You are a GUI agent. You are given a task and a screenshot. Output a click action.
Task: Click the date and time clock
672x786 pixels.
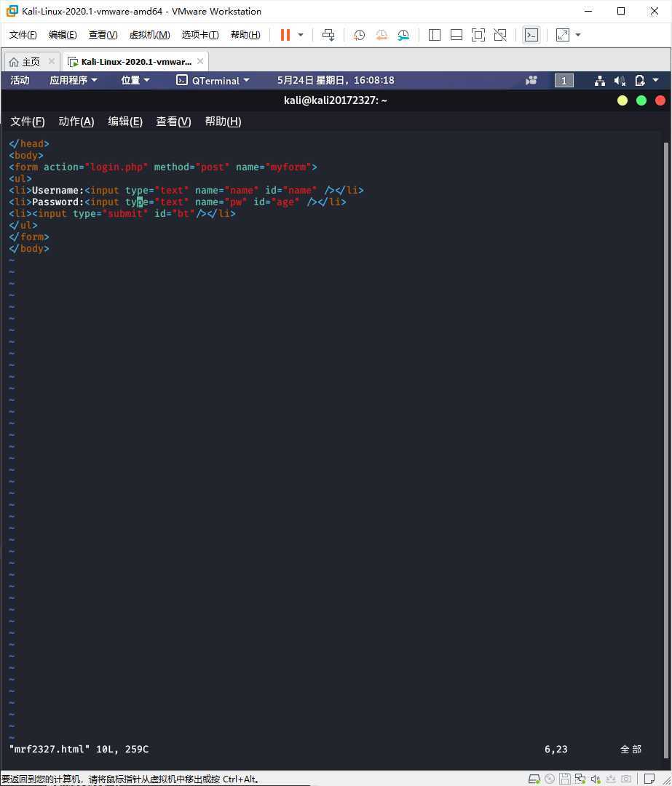coord(336,80)
